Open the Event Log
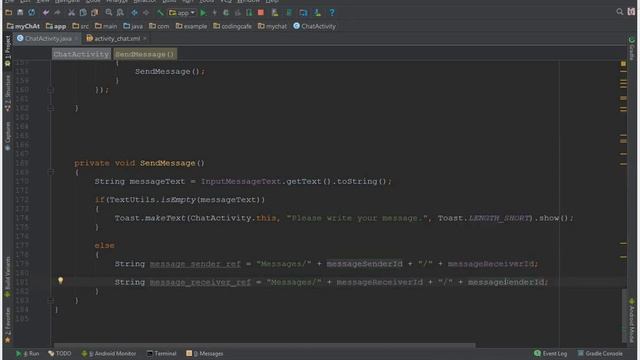This screenshot has height=360, width=640. click(x=551, y=353)
